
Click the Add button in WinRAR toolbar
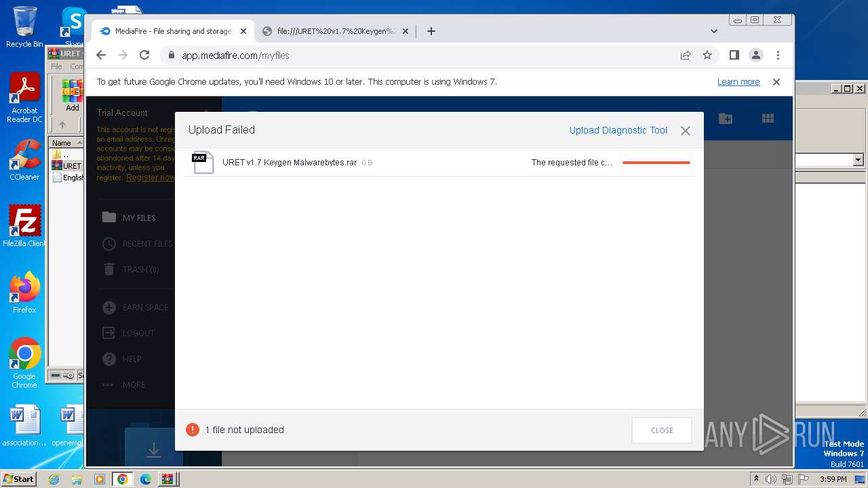(72, 96)
